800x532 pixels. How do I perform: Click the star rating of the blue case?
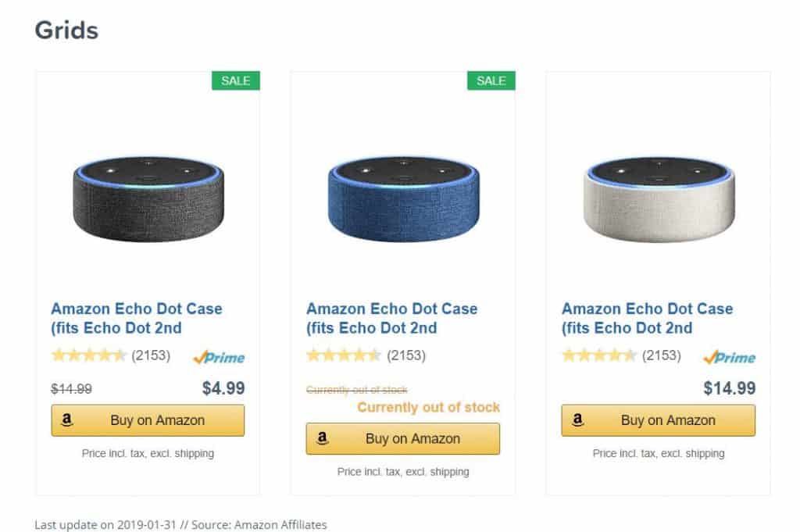344,355
